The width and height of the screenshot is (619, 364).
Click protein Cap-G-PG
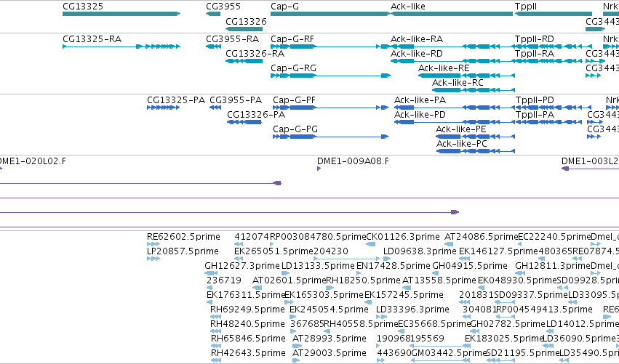coord(295,129)
